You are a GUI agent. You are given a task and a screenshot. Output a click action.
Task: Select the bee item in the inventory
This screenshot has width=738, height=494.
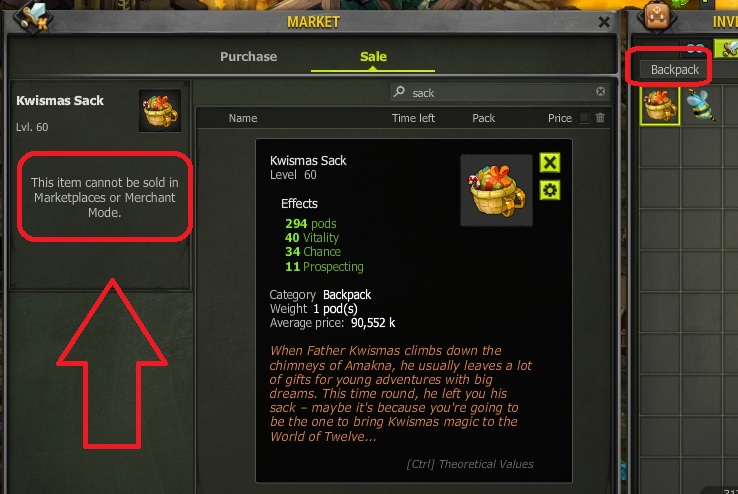pos(701,105)
